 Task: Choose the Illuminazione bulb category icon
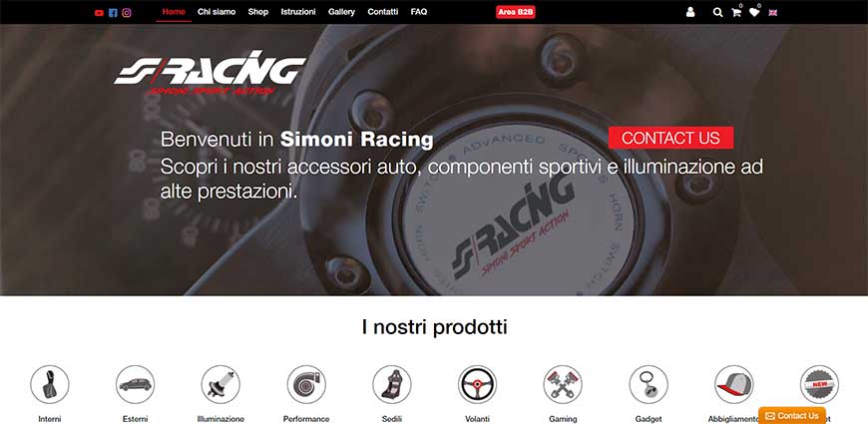(x=220, y=385)
